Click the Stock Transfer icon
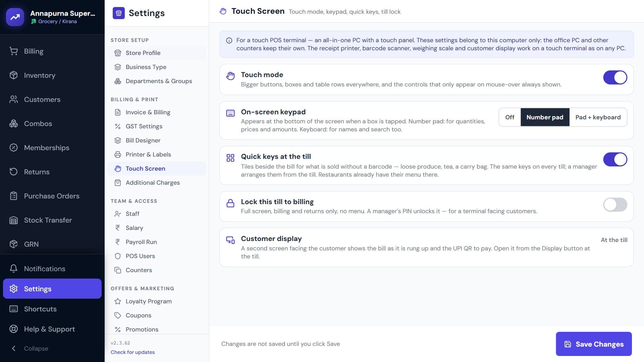This screenshot has width=644, height=362. pos(13,220)
